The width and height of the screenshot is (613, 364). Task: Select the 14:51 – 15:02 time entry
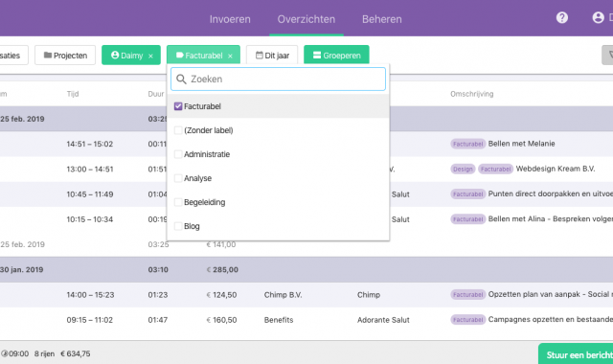89,144
